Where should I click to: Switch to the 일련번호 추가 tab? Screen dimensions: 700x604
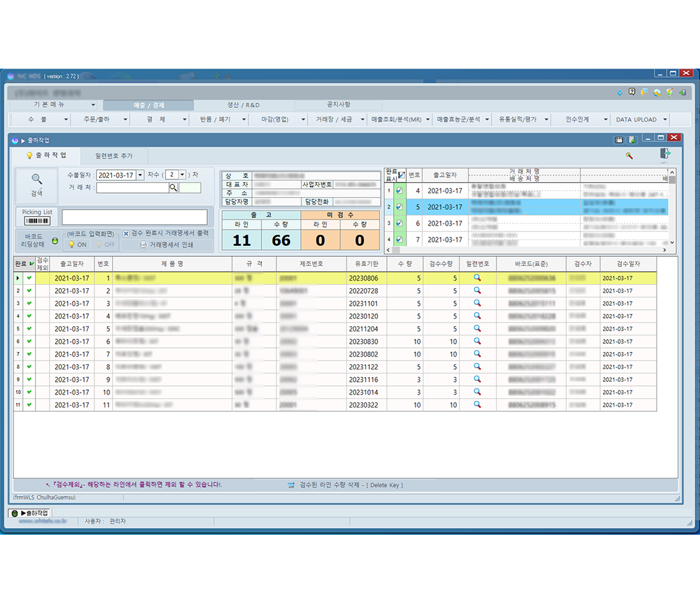[114, 156]
